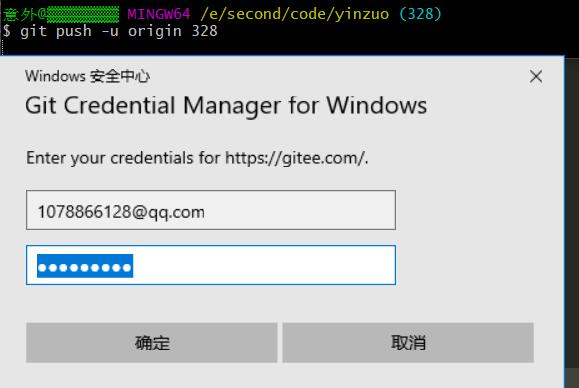This screenshot has height=388, width=579.
Task: Click the dark terminal scrollbar strip at right edge
Action: tap(572, 222)
